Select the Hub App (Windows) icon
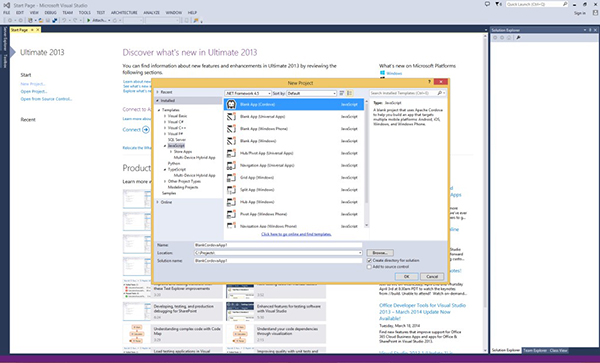 [231, 202]
